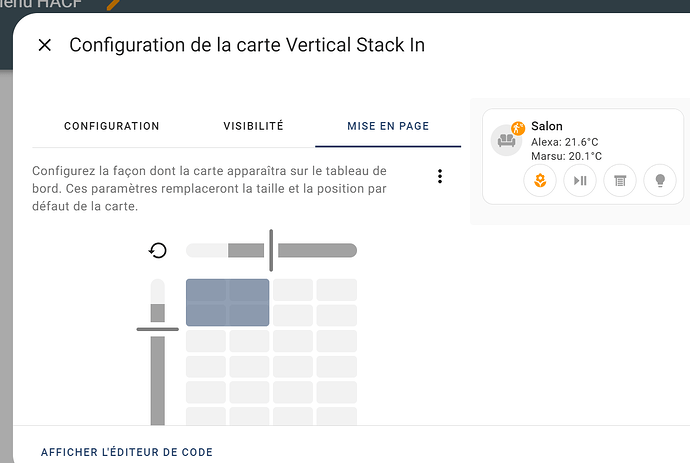The image size is (690, 463).
Task: Click the sofa icon in Salon card
Action: (x=506, y=140)
